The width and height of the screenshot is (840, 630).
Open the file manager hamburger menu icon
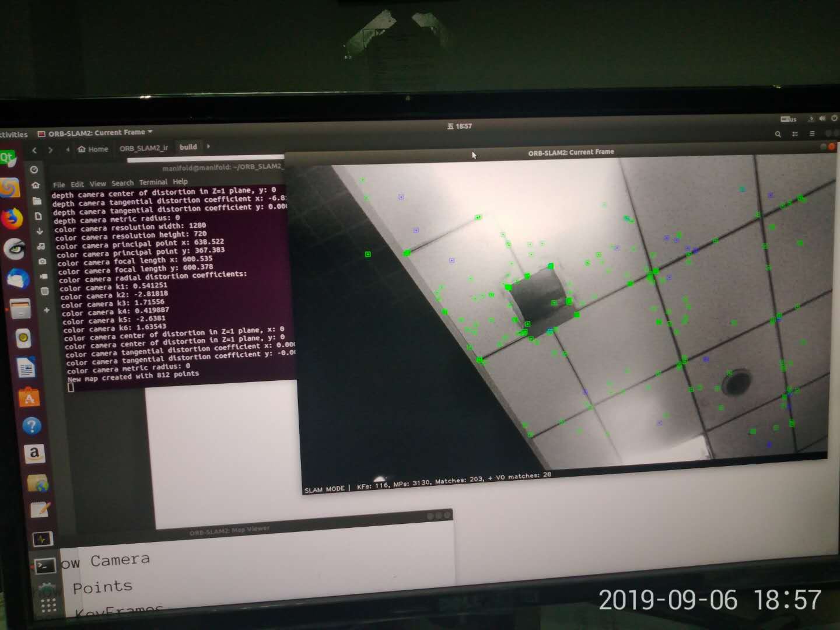(812, 133)
